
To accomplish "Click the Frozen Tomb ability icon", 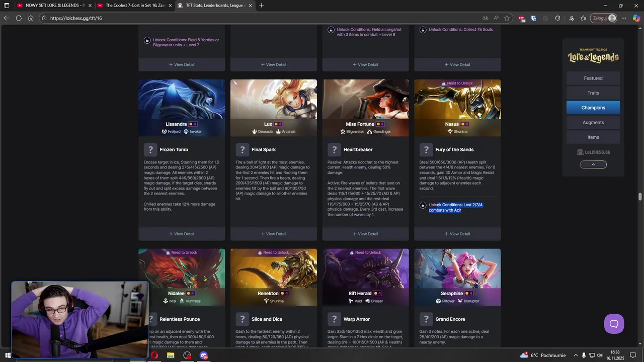I will coord(150,150).
